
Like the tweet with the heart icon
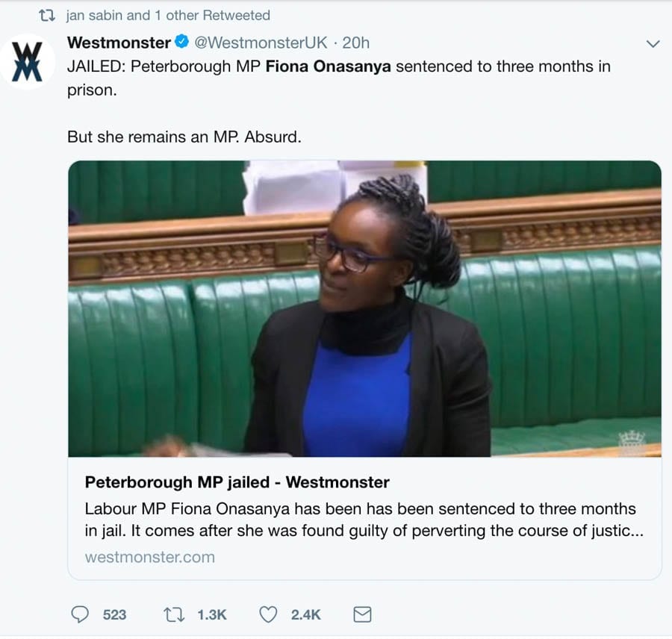(x=268, y=614)
